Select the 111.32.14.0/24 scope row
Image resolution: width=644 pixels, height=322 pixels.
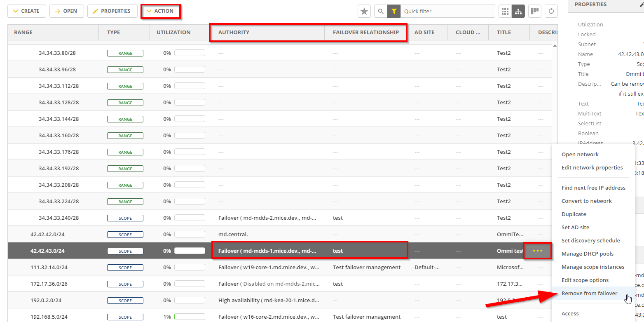click(x=49, y=267)
